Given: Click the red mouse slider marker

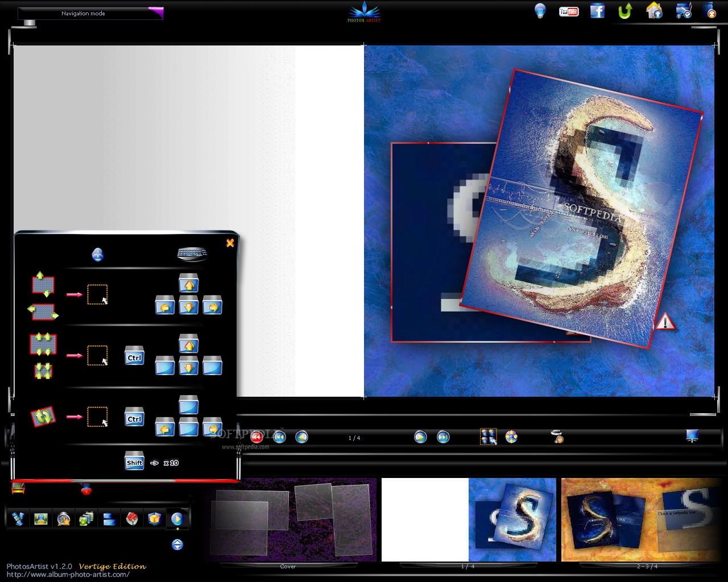Looking at the screenshot, I should click(86, 489).
